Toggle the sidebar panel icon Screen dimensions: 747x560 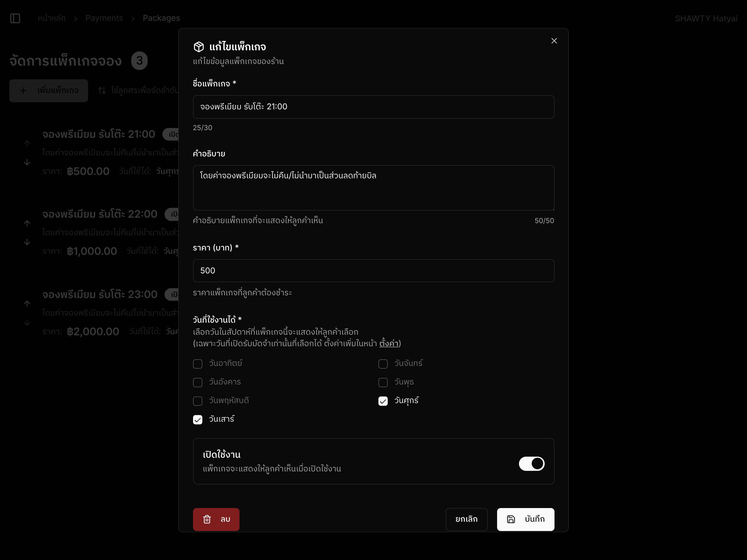tap(15, 18)
